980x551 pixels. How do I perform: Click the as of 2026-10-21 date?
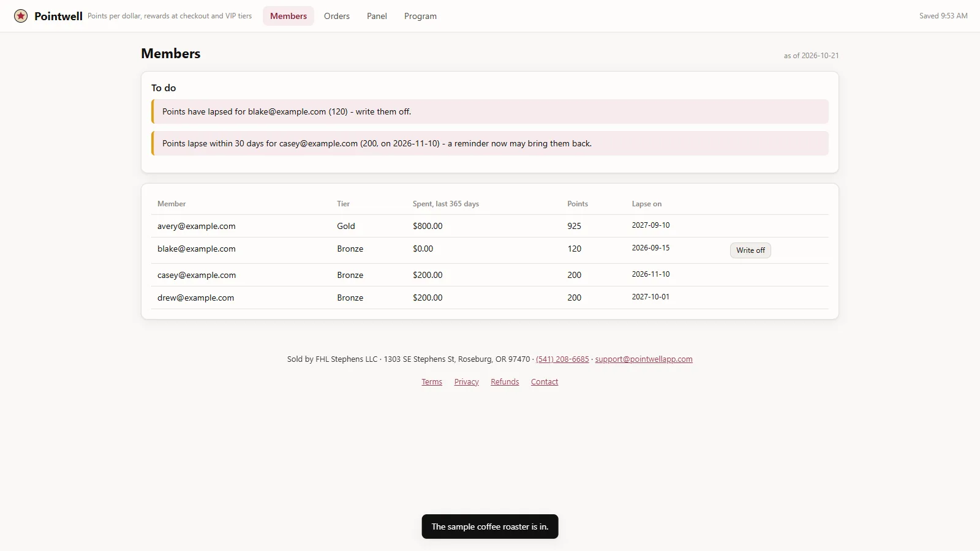click(x=811, y=56)
